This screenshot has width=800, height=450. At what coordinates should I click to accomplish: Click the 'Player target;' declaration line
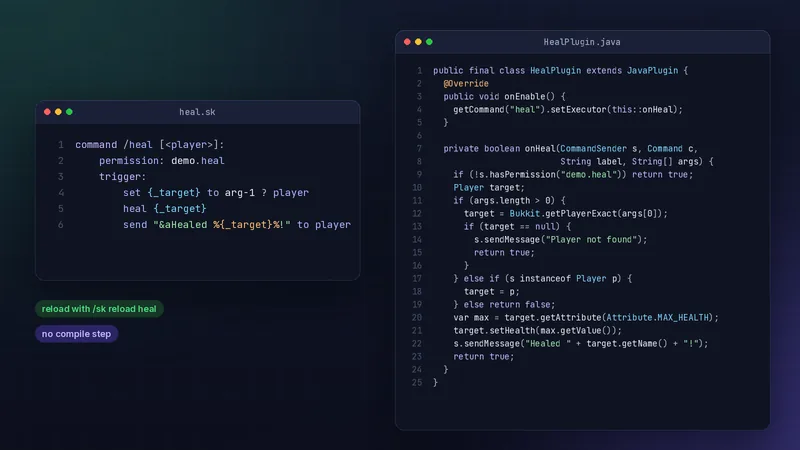(489, 188)
